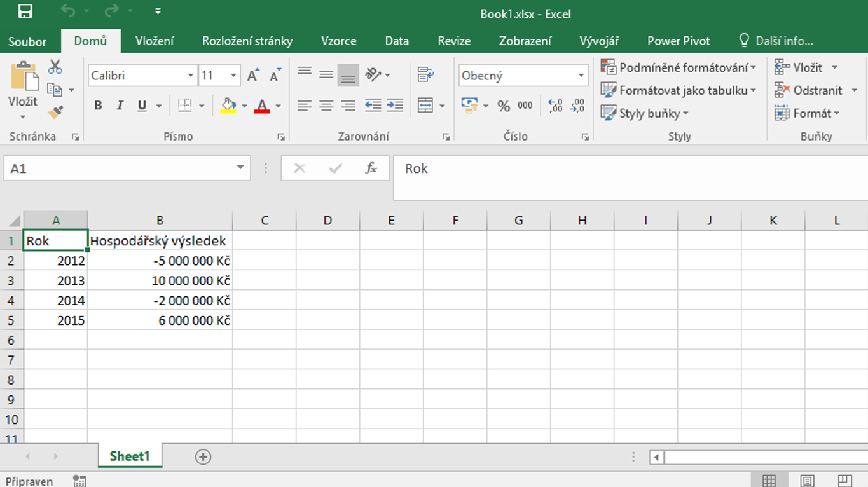Click the Name Box showing A1
Viewport: 868px width, 487px height.
click(x=127, y=168)
